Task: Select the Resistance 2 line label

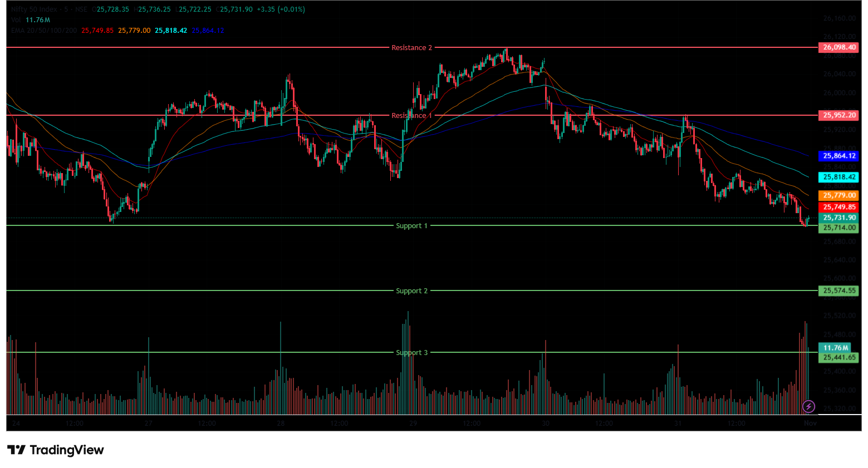Action: point(411,48)
